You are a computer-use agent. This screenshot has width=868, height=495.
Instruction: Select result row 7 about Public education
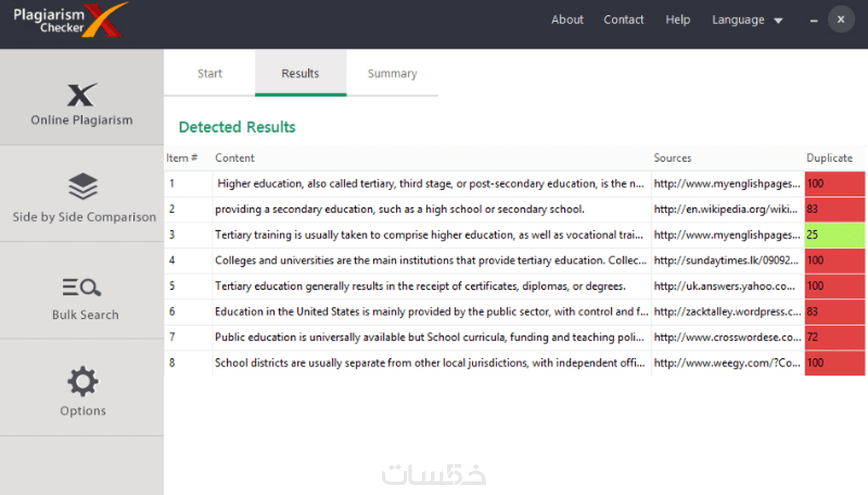click(515, 337)
